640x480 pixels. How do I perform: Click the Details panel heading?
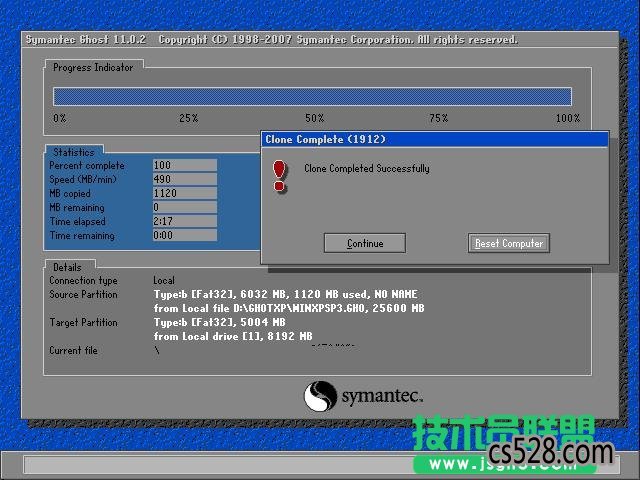[x=67, y=267]
